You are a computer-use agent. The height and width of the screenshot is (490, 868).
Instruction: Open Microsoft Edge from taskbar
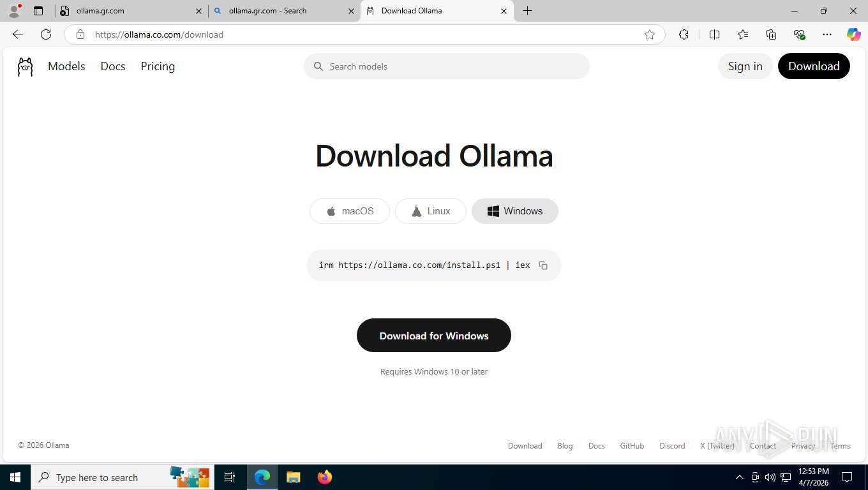pos(262,477)
